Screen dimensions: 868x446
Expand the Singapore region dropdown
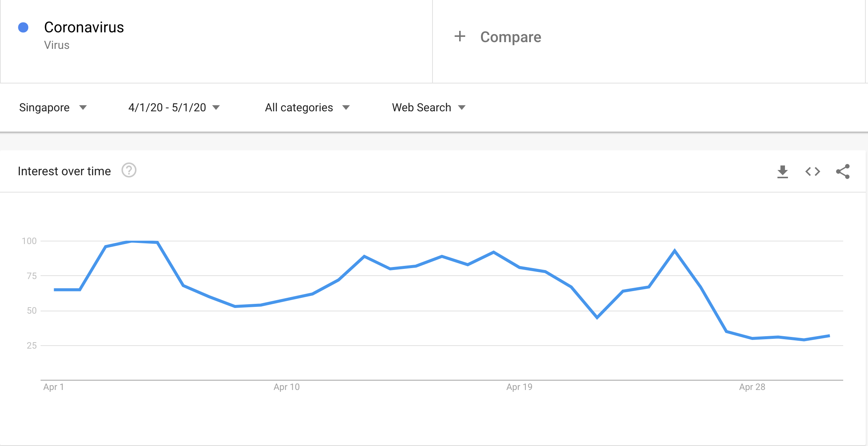[x=53, y=108]
